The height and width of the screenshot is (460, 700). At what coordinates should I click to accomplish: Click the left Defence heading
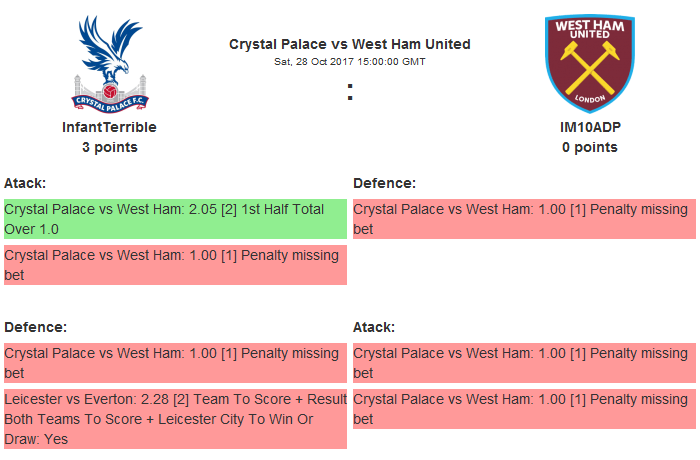coord(35,327)
